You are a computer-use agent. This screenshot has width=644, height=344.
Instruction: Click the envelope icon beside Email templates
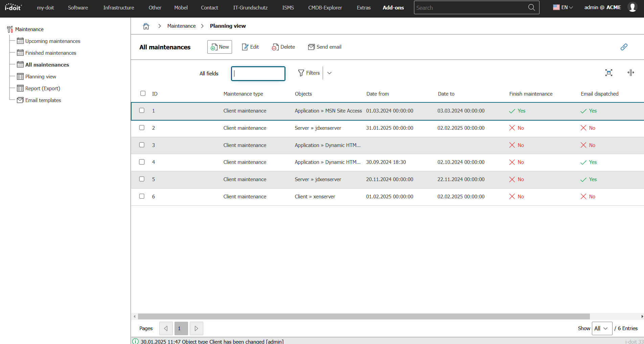tap(20, 100)
